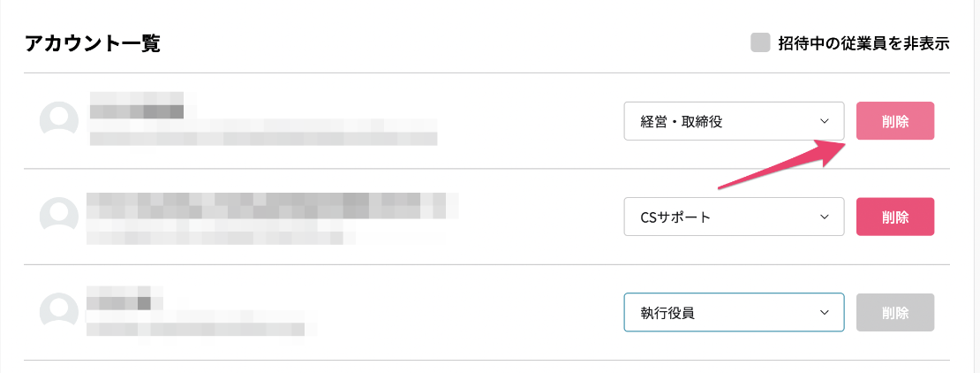
Task: Click the 招待中の従業員を非表示 label text
Action: (x=863, y=44)
